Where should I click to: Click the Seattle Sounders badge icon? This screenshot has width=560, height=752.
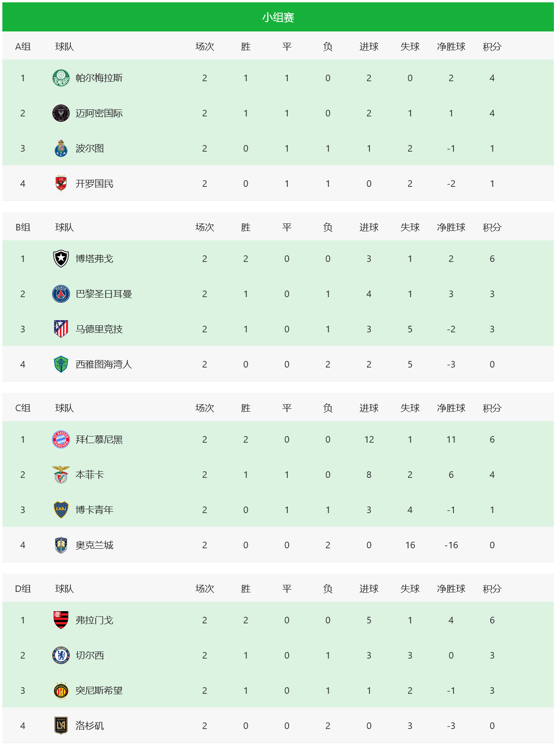click(x=61, y=364)
